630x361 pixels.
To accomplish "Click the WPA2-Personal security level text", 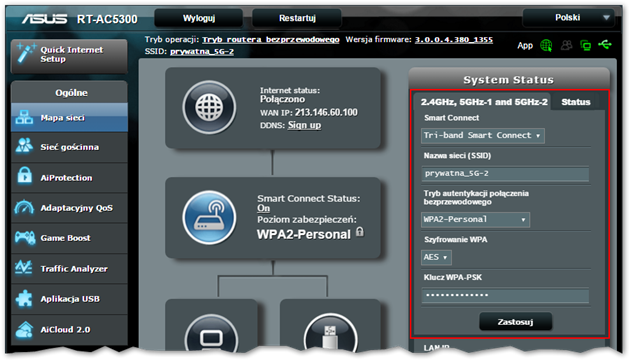I will (303, 234).
